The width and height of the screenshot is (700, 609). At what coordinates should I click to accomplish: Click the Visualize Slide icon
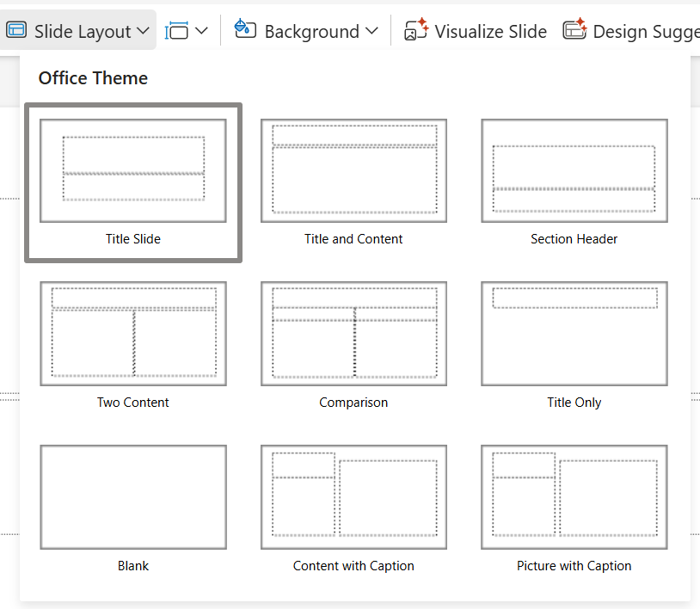pyautogui.click(x=416, y=29)
